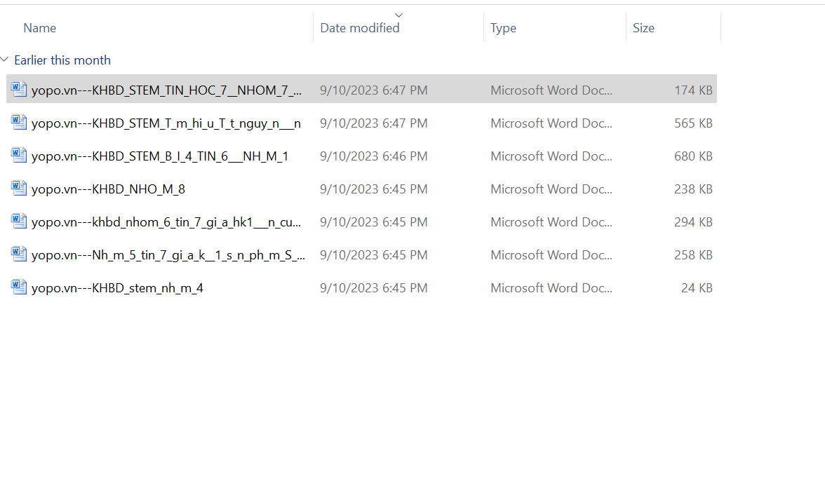Screen dimensions: 825x504
Task: Click the 9/10/2023 6:46 PM date entry
Action: pos(373,156)
